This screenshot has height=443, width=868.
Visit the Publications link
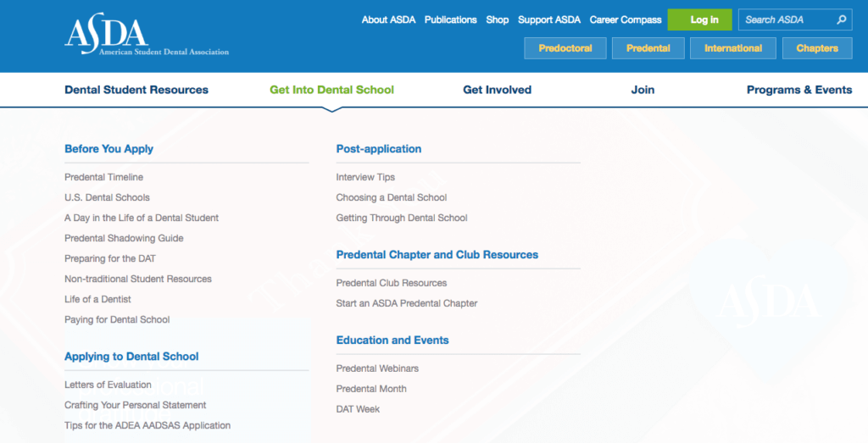(x=450, y=19)
